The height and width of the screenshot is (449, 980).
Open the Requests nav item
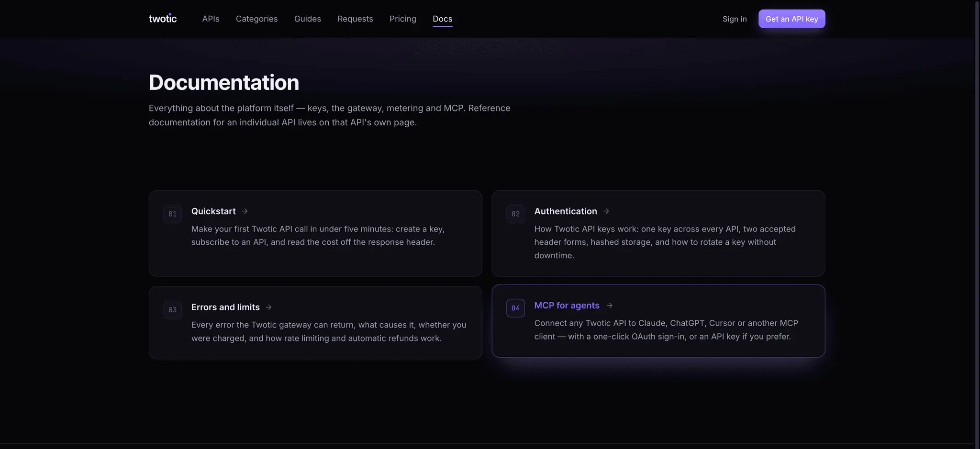pyautogui.click(x=355, y=19)
